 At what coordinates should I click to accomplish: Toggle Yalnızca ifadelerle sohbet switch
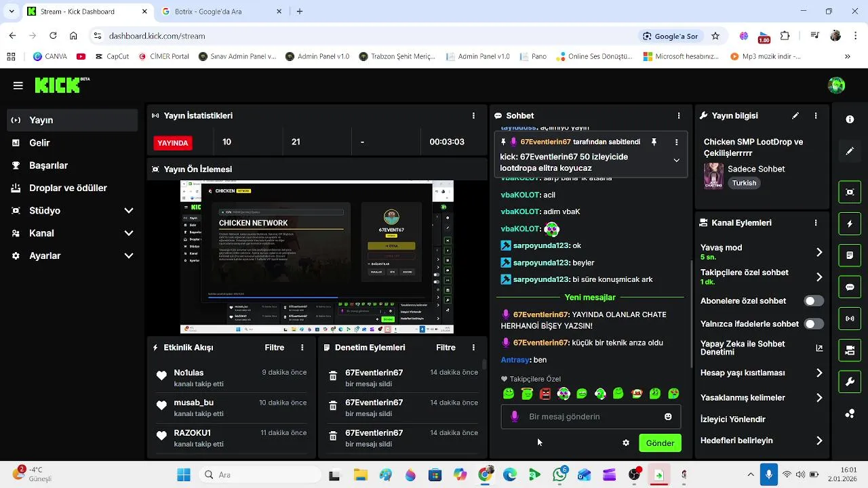click(814, 324)
